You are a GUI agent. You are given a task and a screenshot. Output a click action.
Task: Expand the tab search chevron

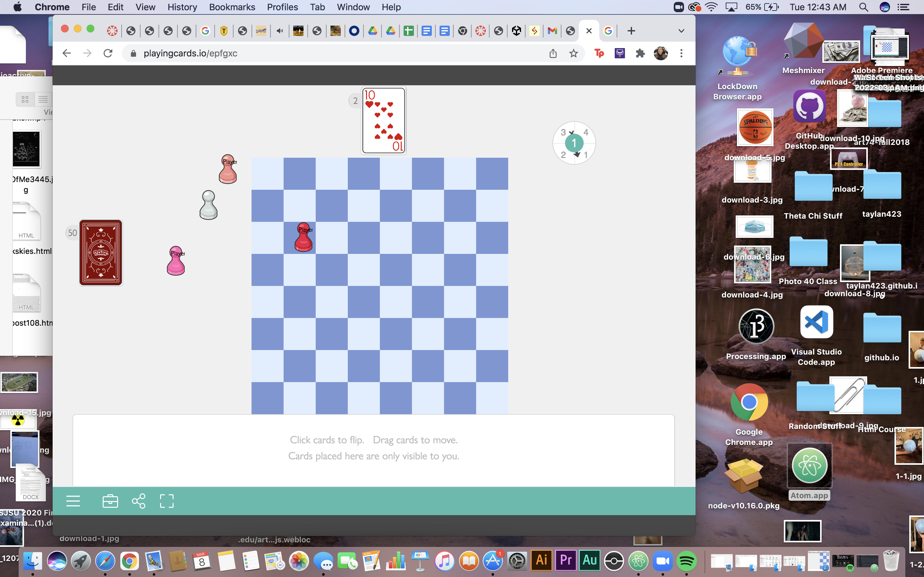[x=681, y=31]
